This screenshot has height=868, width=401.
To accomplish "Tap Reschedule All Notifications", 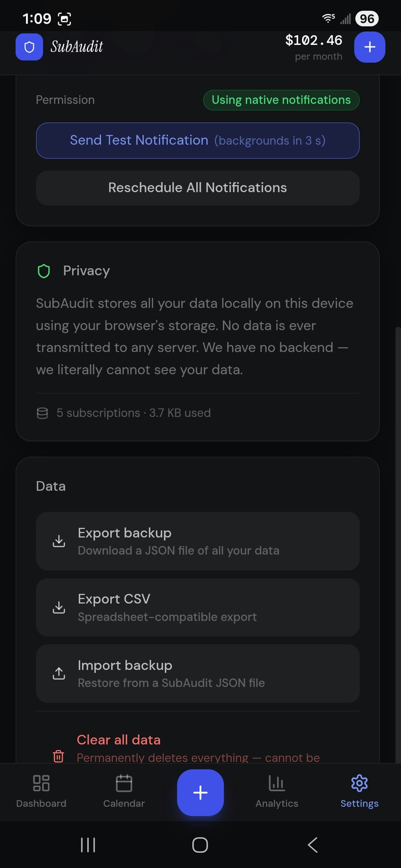I will tap(198, 188).
